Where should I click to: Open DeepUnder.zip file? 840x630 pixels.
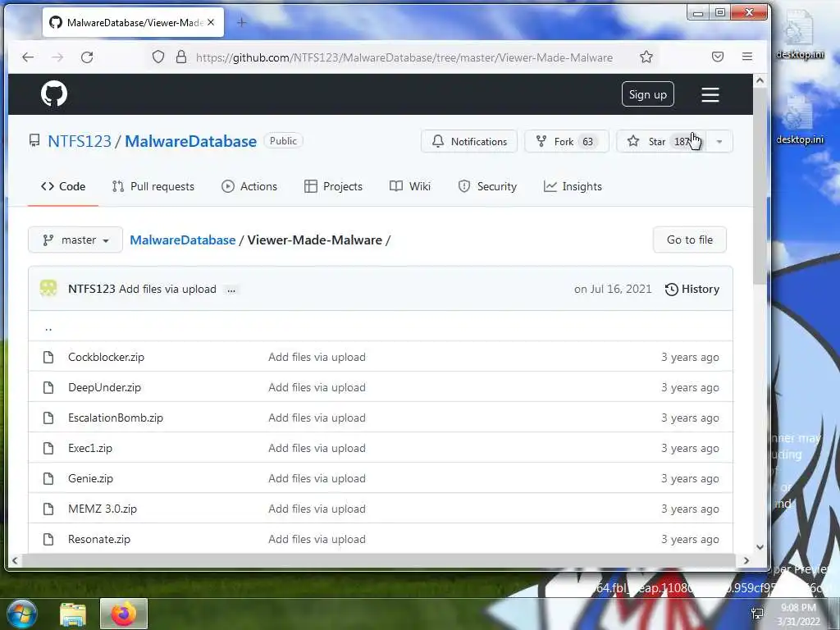point(104,388)
